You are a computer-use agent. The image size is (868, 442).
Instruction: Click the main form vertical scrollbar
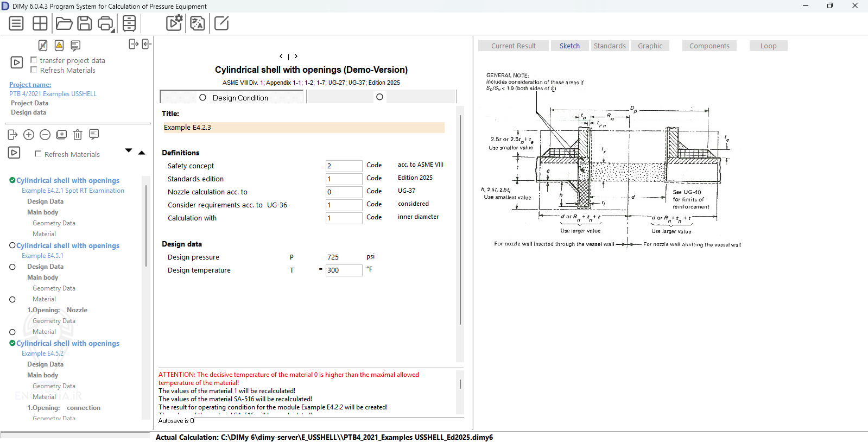click(x=460, y=219)
